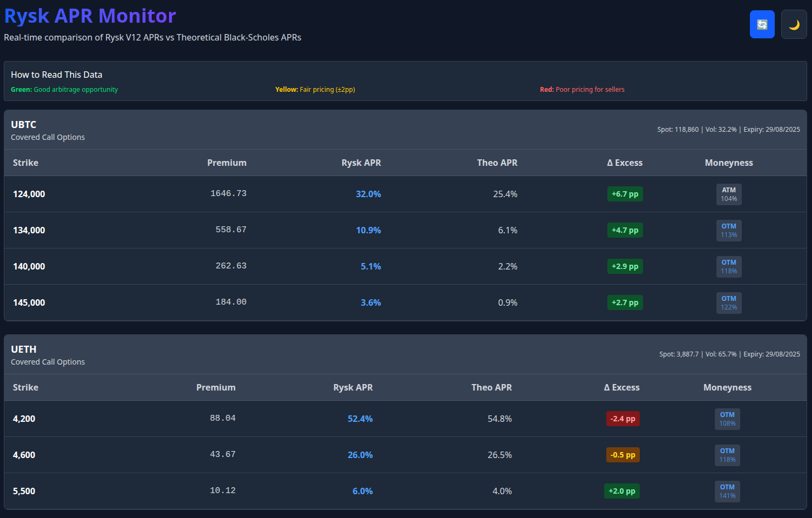Click the UBTC spot and expiry info line
812x518 pixels.
[x=728, y=130]
